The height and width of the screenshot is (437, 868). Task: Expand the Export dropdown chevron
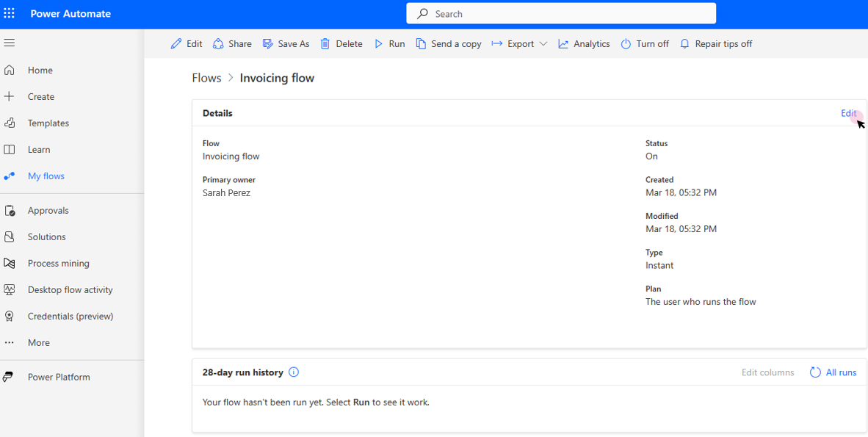coord(543,44)
